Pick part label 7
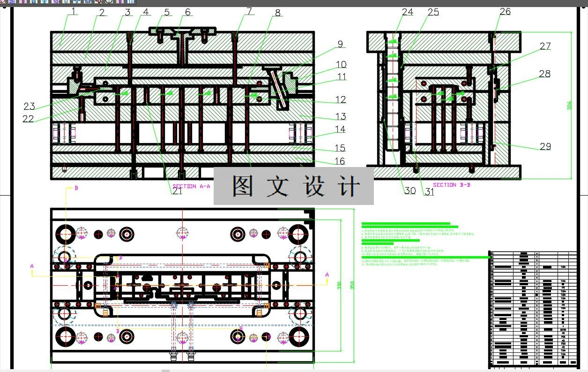This screenshot has width=588, height=372. point(249,11)
